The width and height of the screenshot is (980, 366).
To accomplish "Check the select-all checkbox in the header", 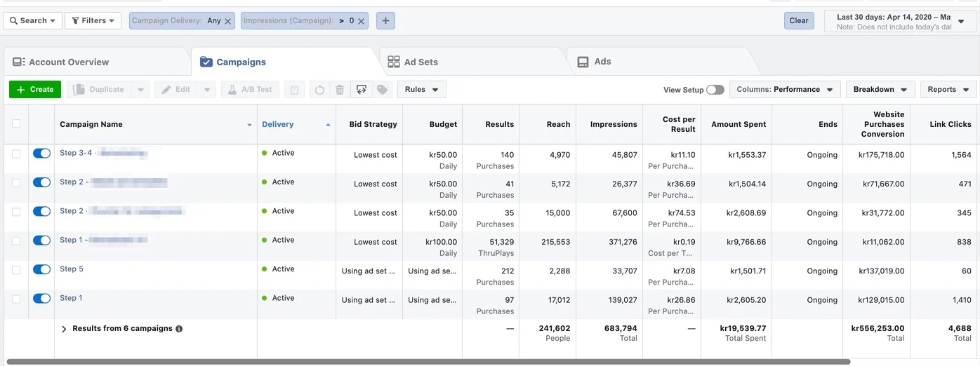I will tap(16, 123).
